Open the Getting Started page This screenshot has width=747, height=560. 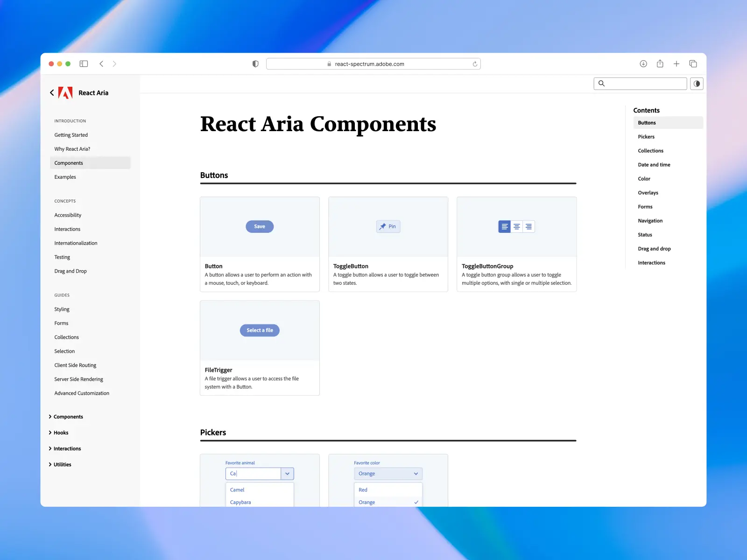click(71, 135)
